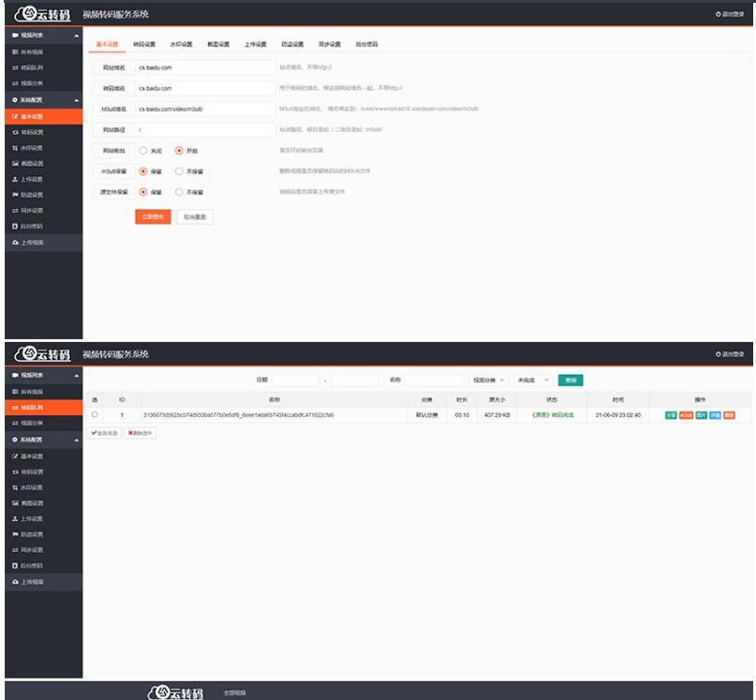This screenshot has width=756, height=700.
Task: Collapse the 系统配置 group in the upper sidebar
Action: tap(77, 99)
